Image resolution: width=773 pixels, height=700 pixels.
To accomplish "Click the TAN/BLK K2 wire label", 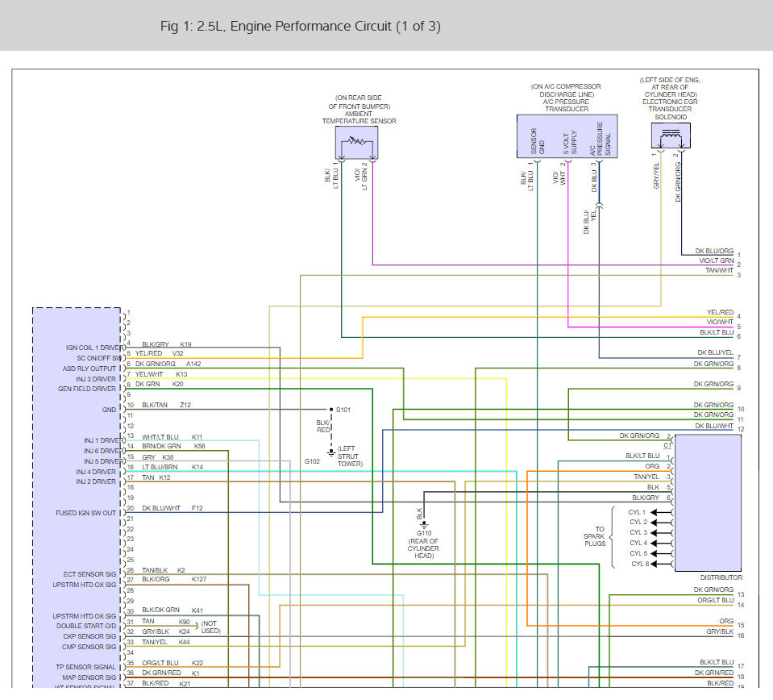I will coord(163,570).
